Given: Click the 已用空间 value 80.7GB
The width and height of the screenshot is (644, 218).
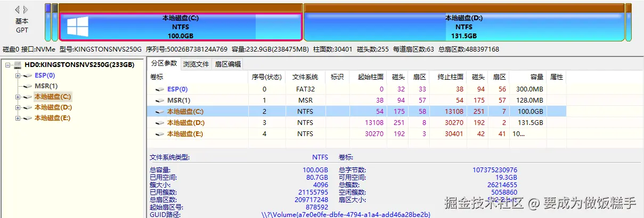Looking at the screenshot, I should (x=315, y=178).
